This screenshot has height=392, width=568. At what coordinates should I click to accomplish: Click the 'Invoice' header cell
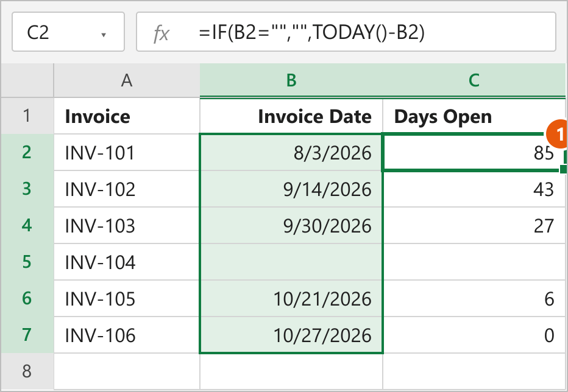[x=127, y=116]
